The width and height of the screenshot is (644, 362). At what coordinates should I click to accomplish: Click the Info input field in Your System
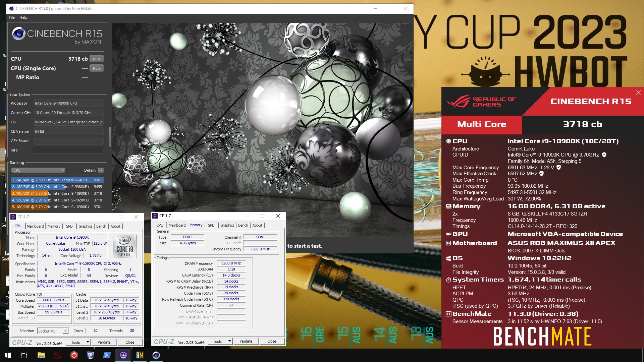pyautogui.click(x=68, y=150)
